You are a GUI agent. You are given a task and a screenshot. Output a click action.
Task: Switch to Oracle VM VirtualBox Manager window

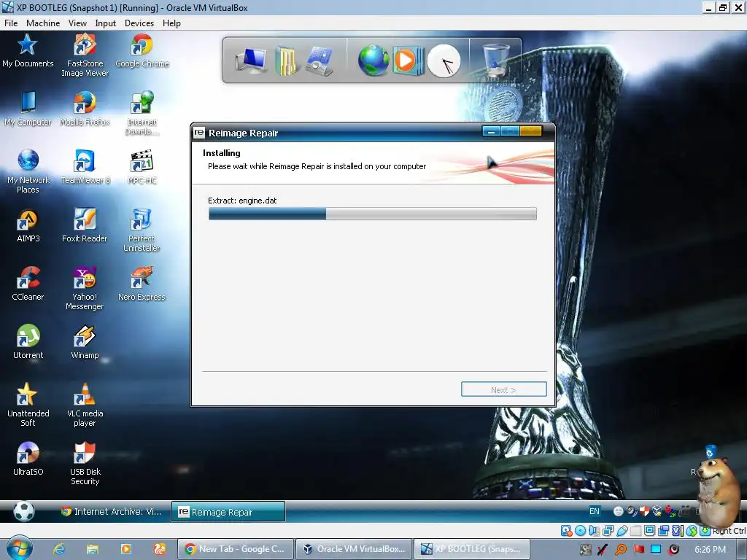click(354, 549)
